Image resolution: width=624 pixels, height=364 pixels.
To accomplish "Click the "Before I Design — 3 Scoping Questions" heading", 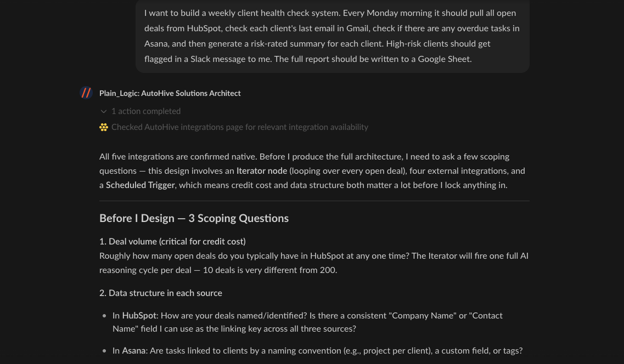I will click(194, 218).
